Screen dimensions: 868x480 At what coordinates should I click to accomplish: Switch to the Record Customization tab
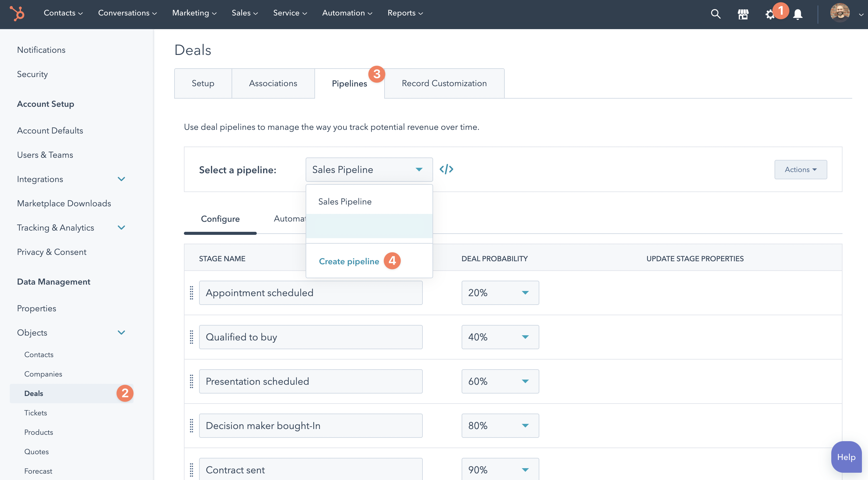coord(444,83)
